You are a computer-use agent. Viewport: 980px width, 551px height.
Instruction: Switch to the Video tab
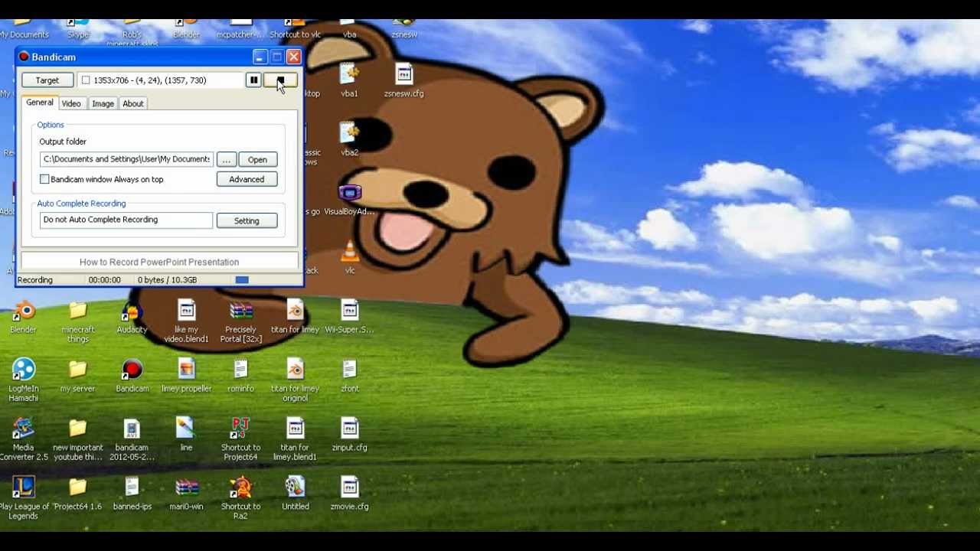click(71, 103)
